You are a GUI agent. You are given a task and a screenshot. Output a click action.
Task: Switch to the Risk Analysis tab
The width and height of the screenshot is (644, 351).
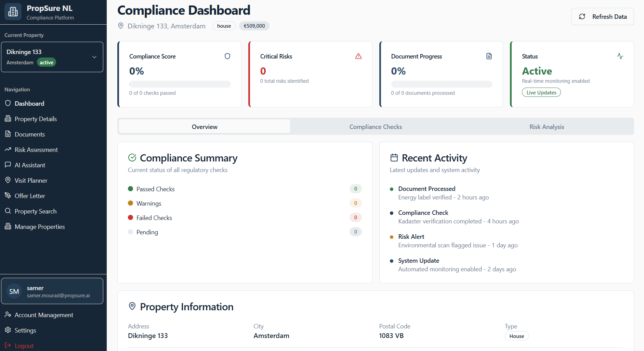point(547,127)
